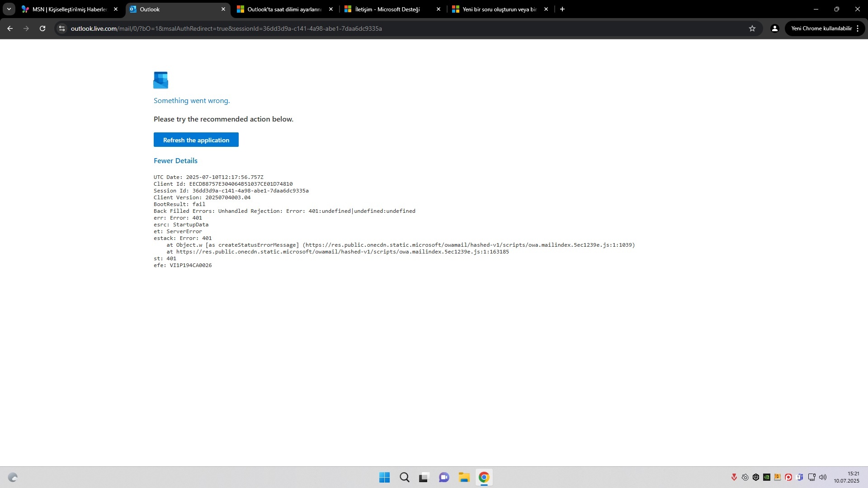The image size is (868, 488).
Task: Click the taskbar search icon
Action: click(x=404, y=478)
